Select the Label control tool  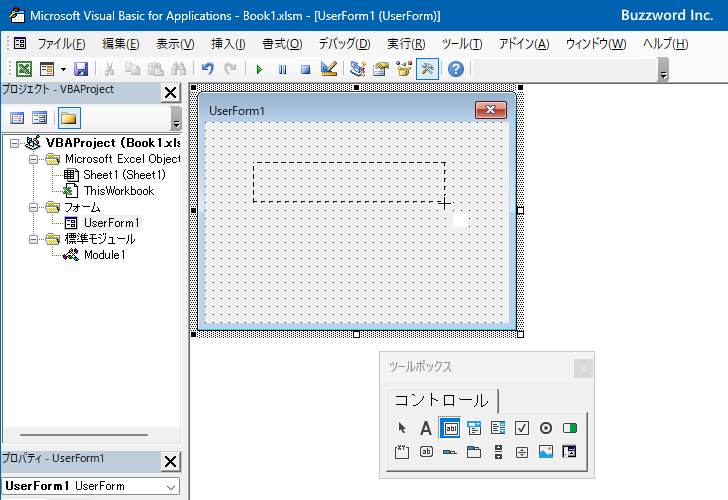pos(426,428)
